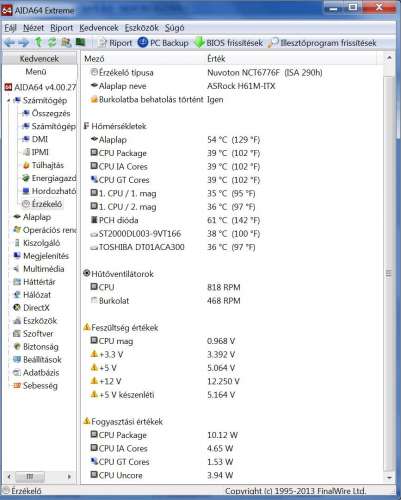Image resolution: width=401 pixels, height=500 pixels.
Task: Go back with the blue left arrow
Action: (10, 43)
